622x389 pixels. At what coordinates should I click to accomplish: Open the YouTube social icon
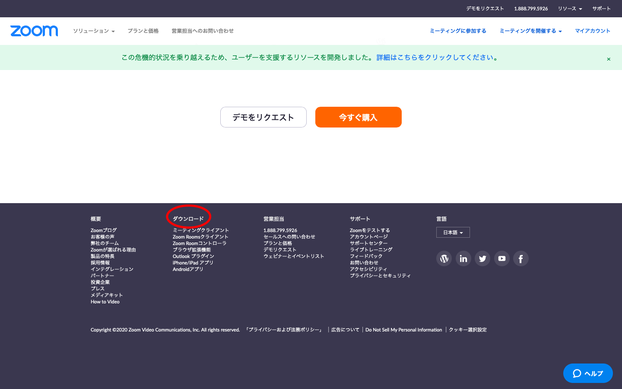501,259
